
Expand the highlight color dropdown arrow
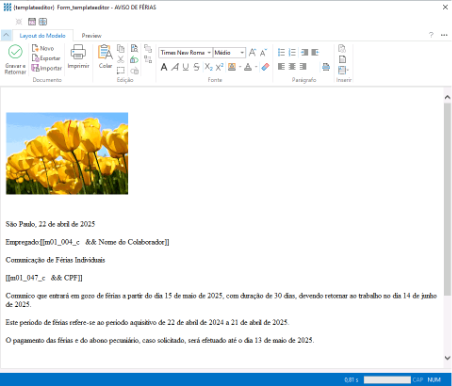tap(240, 67)
